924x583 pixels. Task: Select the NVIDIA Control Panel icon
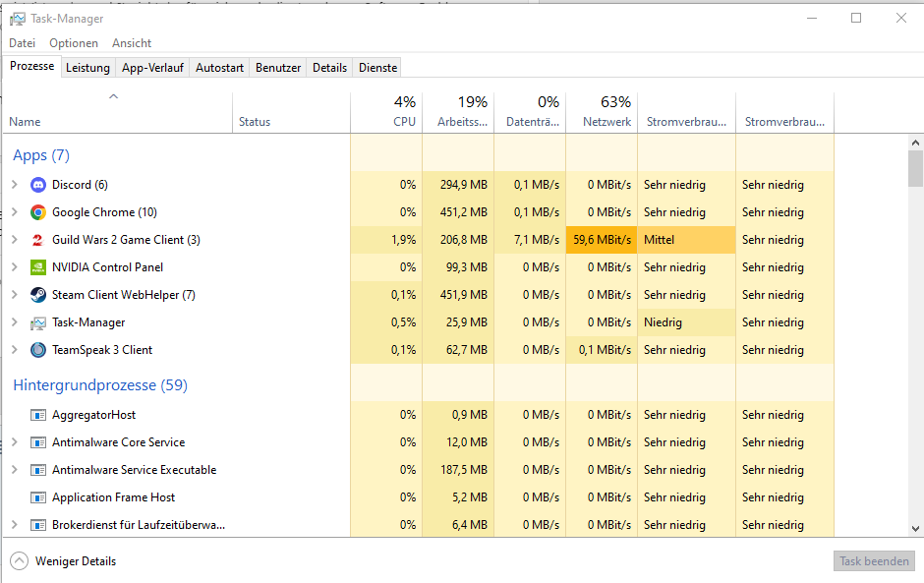tap(38, 267)
